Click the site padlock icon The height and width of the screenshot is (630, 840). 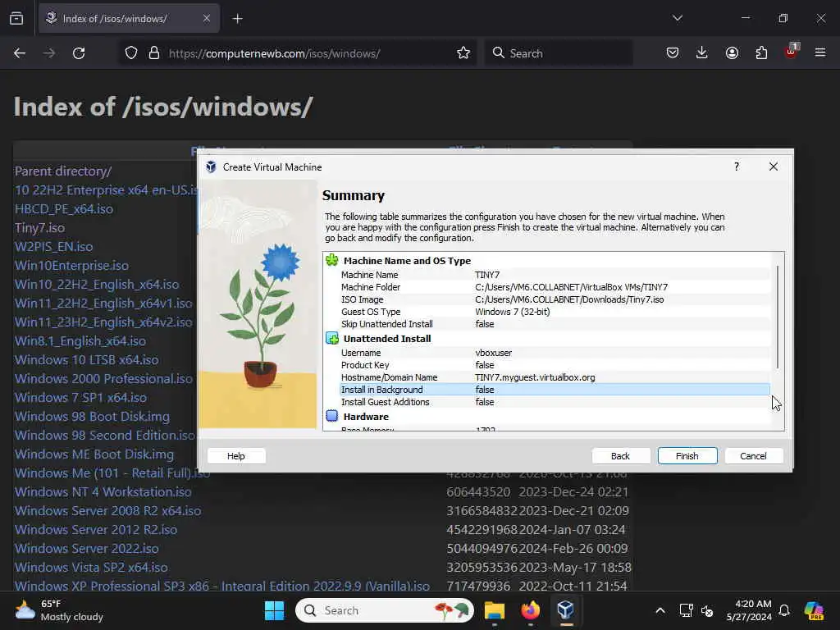click(154, 53)
